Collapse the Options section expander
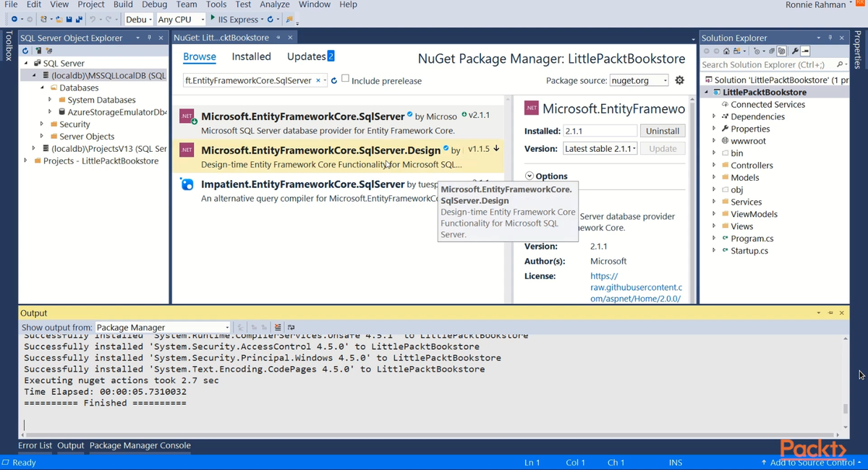This screenshot has height=470, width=868. coord(529,176)
